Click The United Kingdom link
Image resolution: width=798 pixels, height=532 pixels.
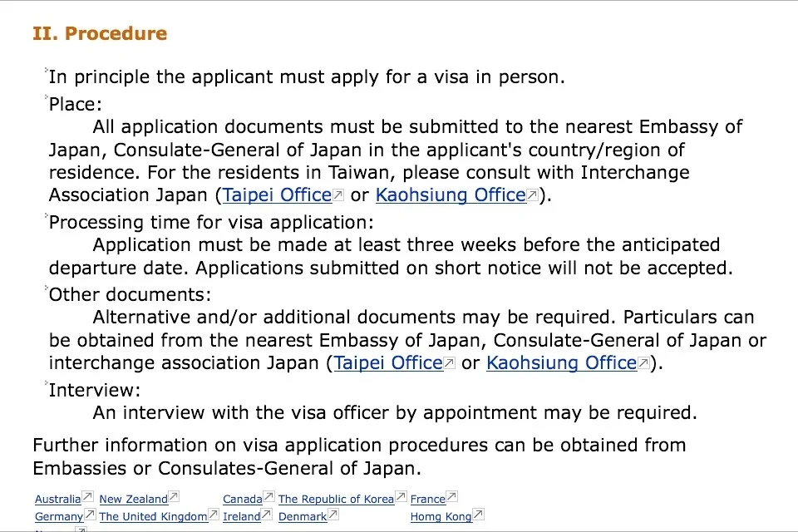pyautogui.click(x=153, y=516)
